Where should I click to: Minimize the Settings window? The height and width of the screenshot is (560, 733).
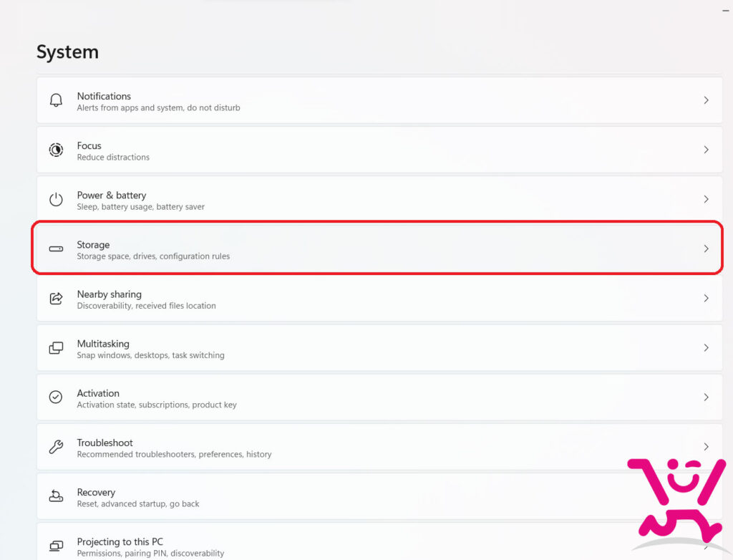coord(726,10)
